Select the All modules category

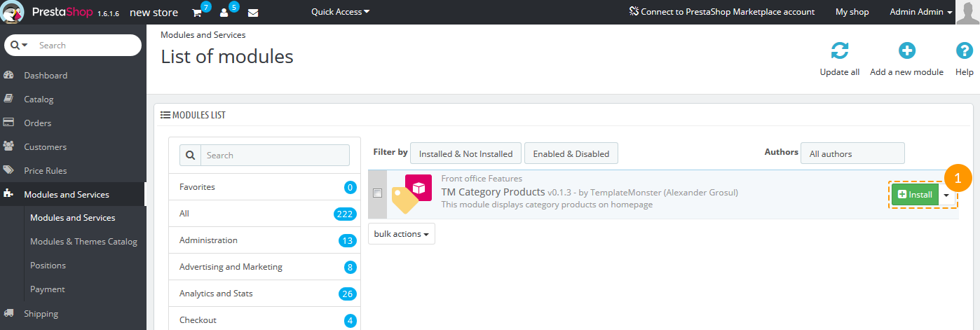pyautogui.click(x=265, y=214)
